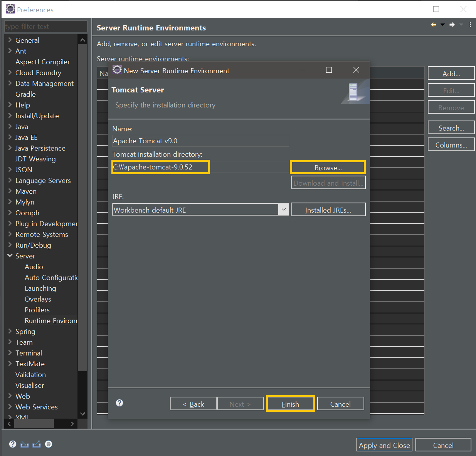Select Cloud Foundry preference
The width and height of the screenshot is (476, 456).
tap(38, 72)
